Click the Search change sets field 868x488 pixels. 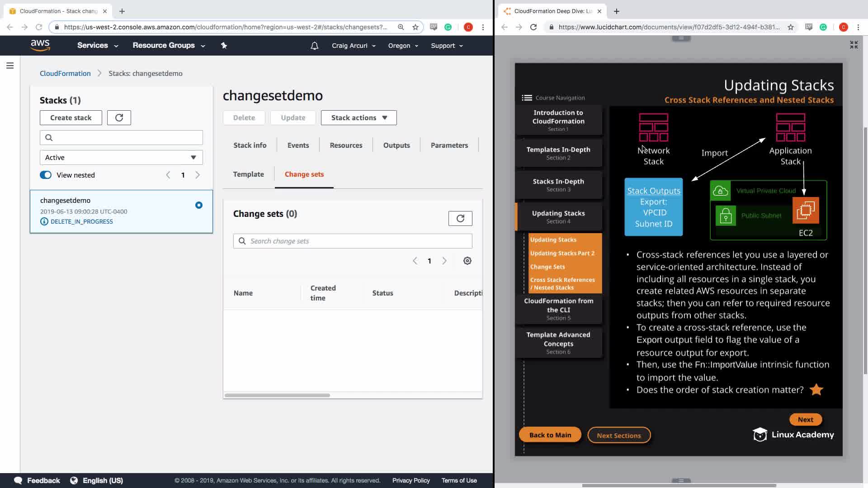click(x=353, y=241)
